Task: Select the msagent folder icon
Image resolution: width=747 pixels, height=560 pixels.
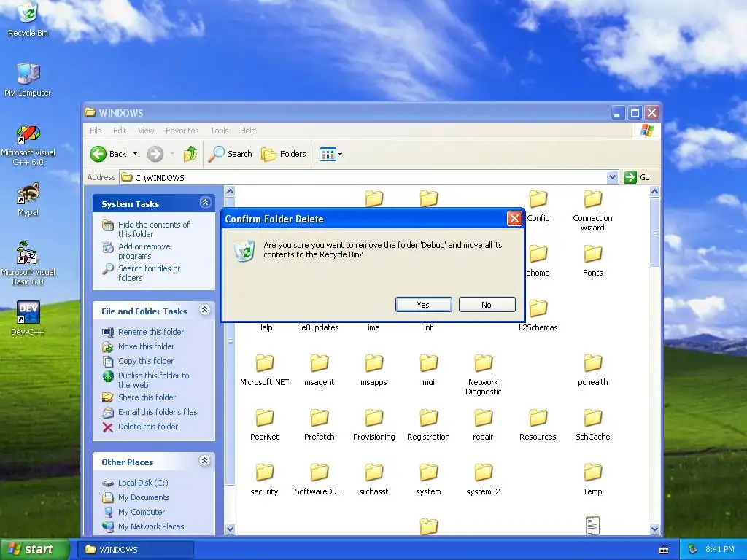Action: (x=320, y=363)
